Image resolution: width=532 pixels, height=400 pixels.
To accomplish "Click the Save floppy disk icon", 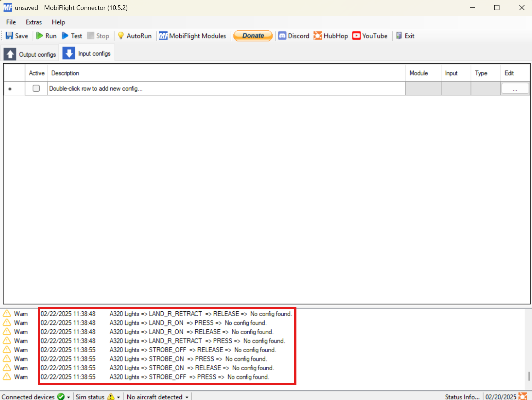I will pyautogui.click(x=10, y=36).
